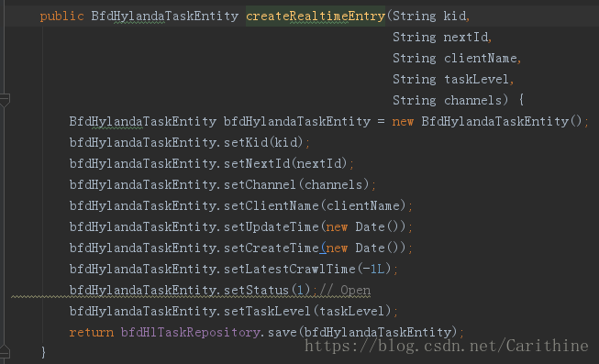Image resolution: width=599 pixels, height=364 pixels.
Task: Click parameter String kid
Action: [x=429, y=16]
